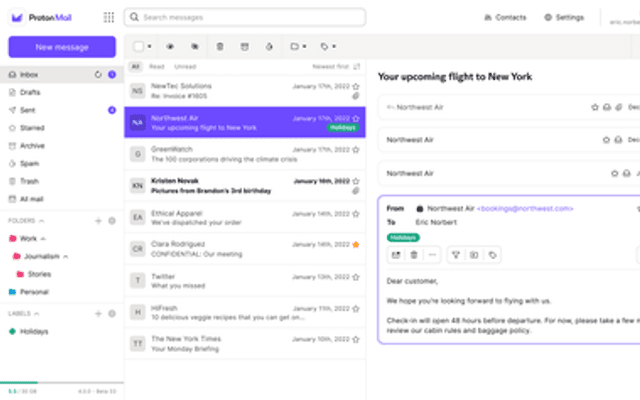The height and width of the screenshot is (400, 640).
Task: Click the NS avatar of NewTec Solutions
Action: [x=138, y=91]
